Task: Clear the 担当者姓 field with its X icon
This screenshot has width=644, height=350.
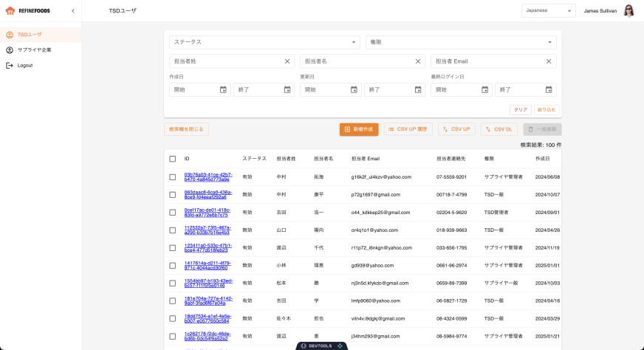Action: pos(287,61)
